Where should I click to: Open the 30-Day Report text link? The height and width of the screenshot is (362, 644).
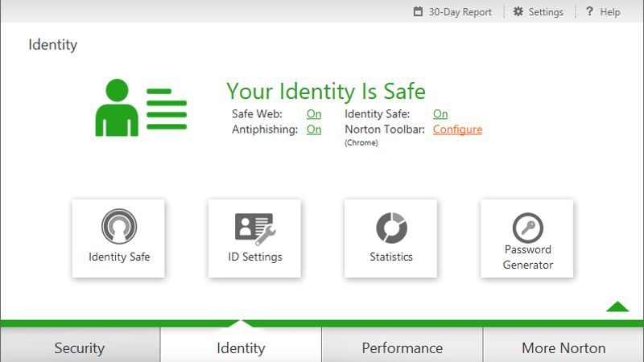[x=460, y=12]
